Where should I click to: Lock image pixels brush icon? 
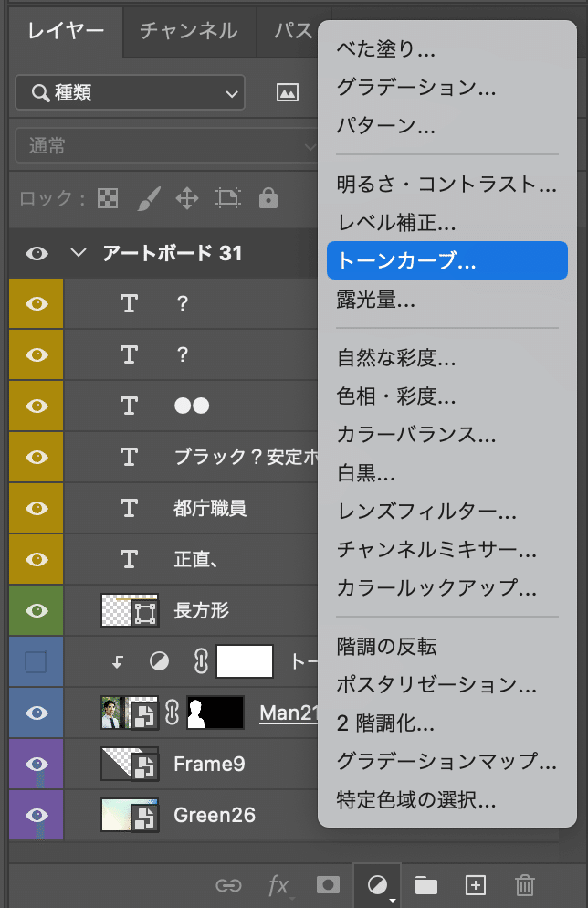coord(148,198)
